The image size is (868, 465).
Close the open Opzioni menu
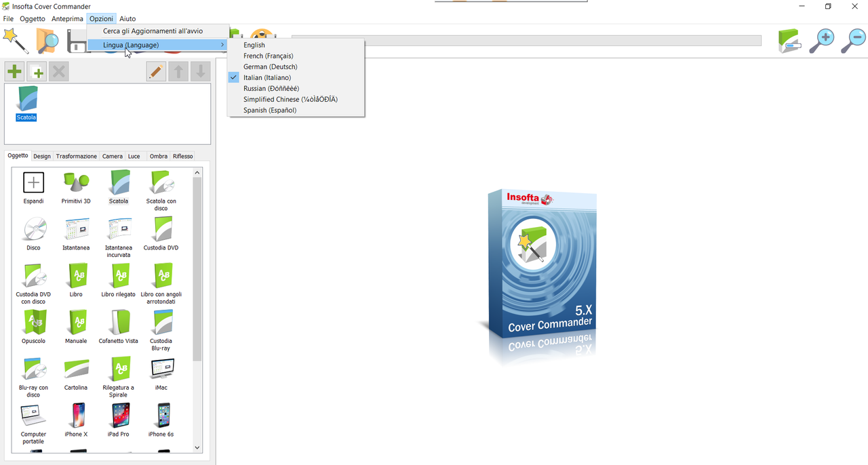tap(102, 19)
